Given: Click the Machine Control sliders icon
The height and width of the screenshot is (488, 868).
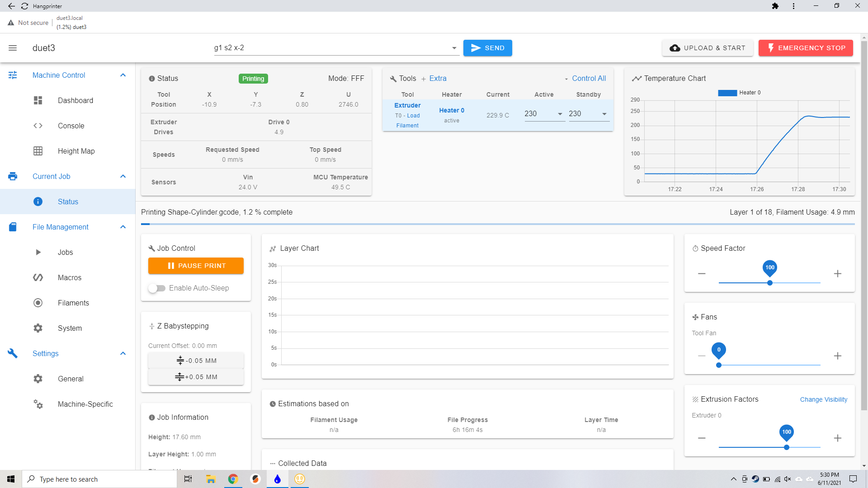Looking at the screenshot, I should [13, 75].
